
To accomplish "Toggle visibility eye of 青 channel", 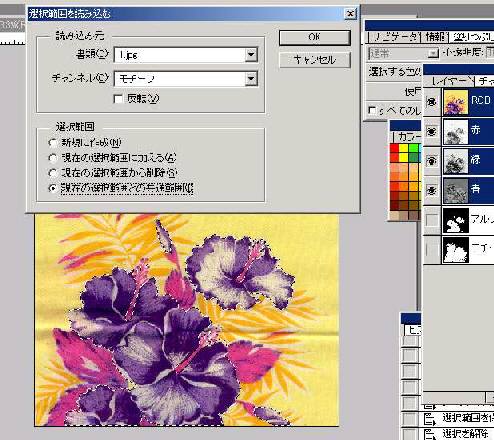I will point(432,190).
